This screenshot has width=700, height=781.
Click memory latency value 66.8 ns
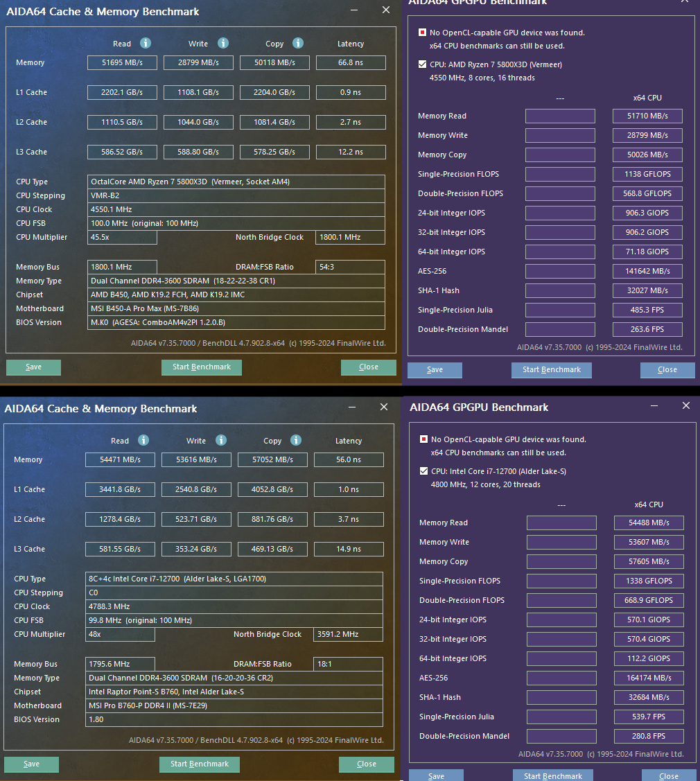coord(351,63)
